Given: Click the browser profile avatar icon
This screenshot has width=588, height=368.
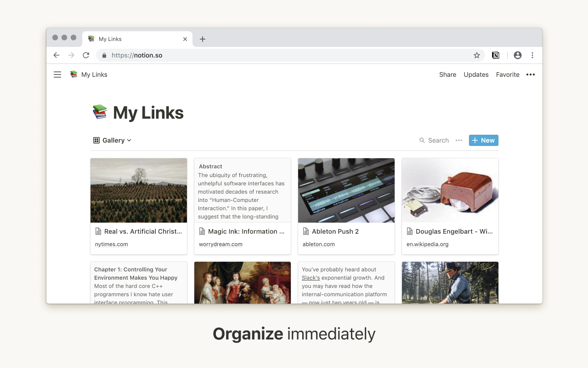Looking at the screenshot, I should coord(517,55).
